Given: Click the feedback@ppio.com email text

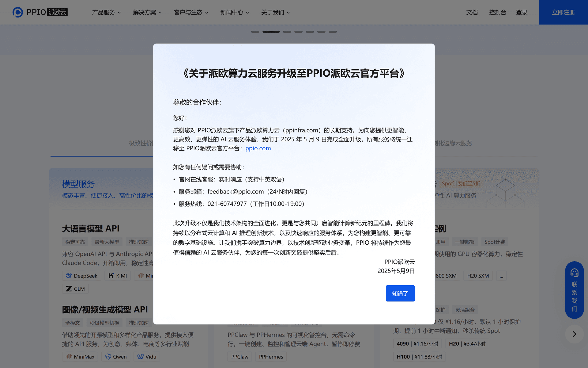Looking at the screenshot, I should pyautogui.click(x=236, y=192).
